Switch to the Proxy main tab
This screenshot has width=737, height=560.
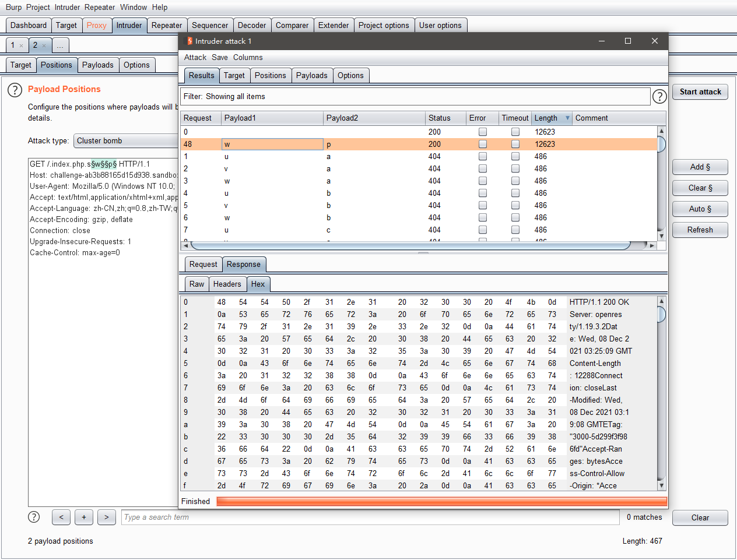coord(97,25)
